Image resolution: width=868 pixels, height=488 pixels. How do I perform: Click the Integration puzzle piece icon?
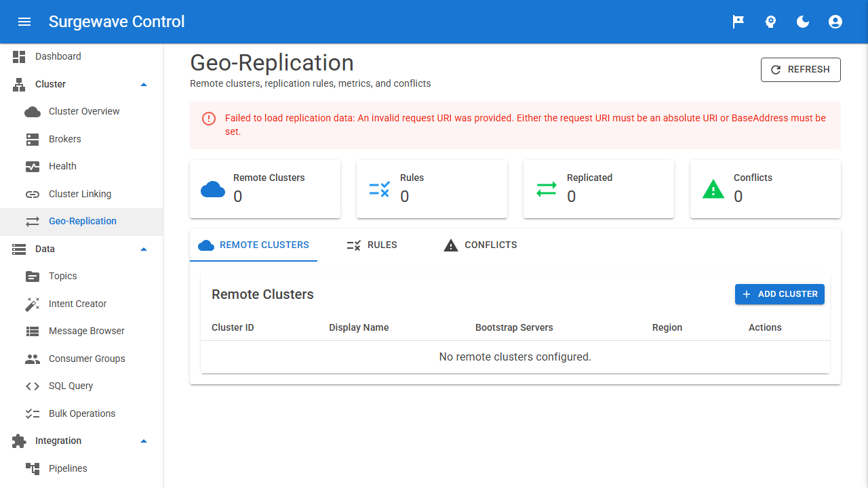[19, 441]
